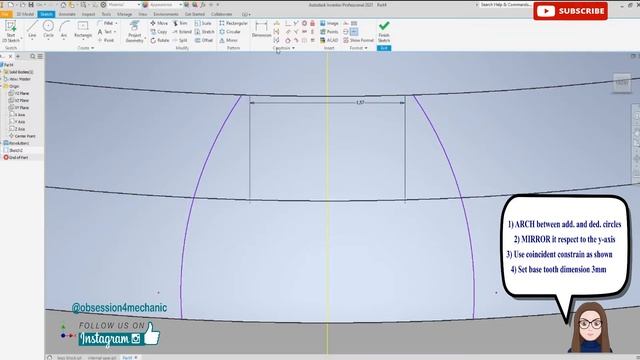Select End of Part marker
This screenshot has height=360, width=640.
[16, 158]
